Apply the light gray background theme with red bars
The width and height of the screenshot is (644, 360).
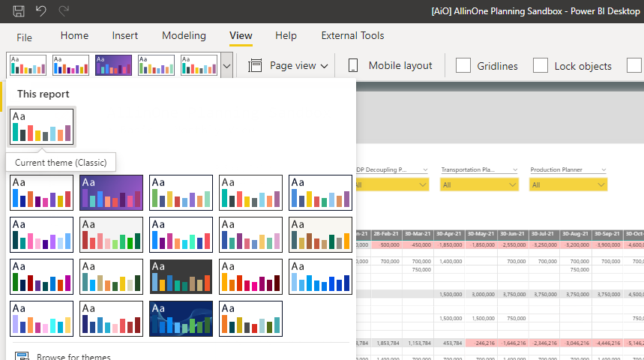point(111,235)
